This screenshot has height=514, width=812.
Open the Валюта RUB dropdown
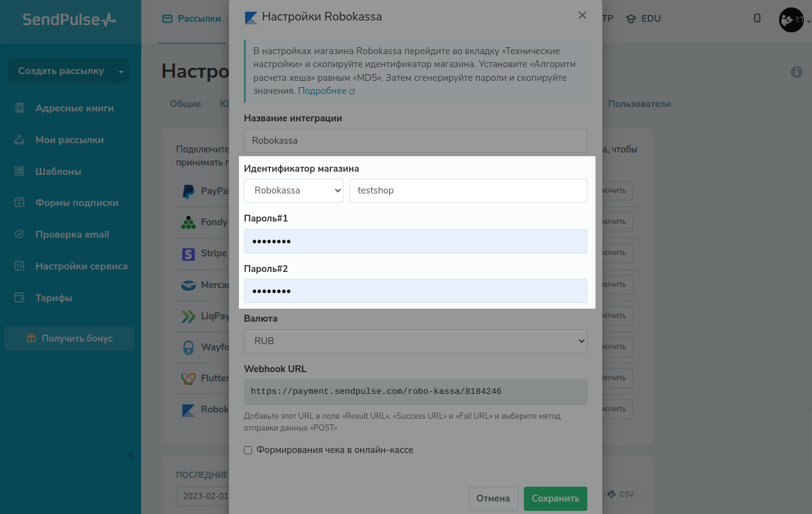[x=415, y=341]
